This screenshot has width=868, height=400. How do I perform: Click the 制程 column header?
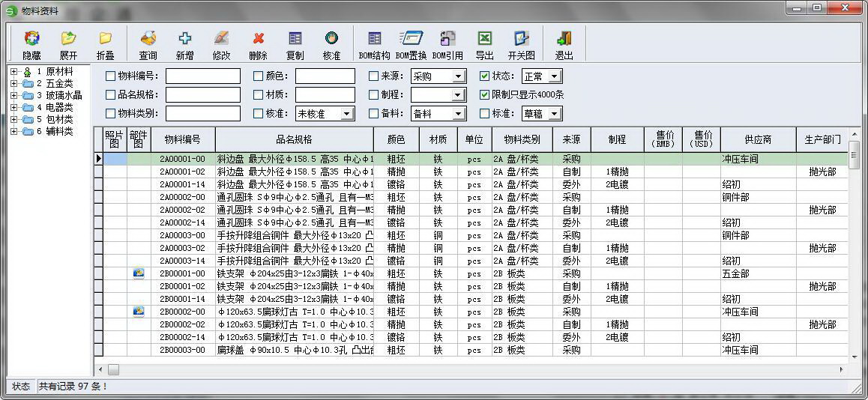[x=617, y=140]
